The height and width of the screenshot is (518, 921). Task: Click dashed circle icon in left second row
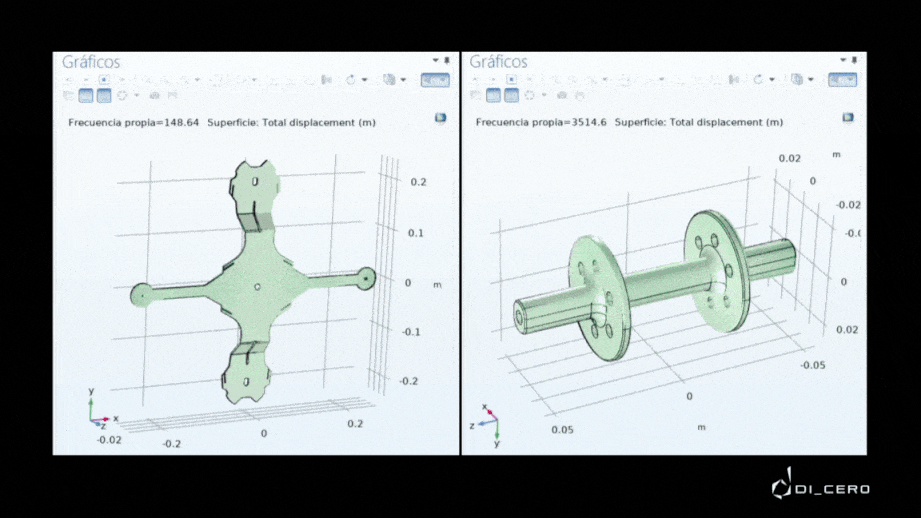click(x=122, y=95)
